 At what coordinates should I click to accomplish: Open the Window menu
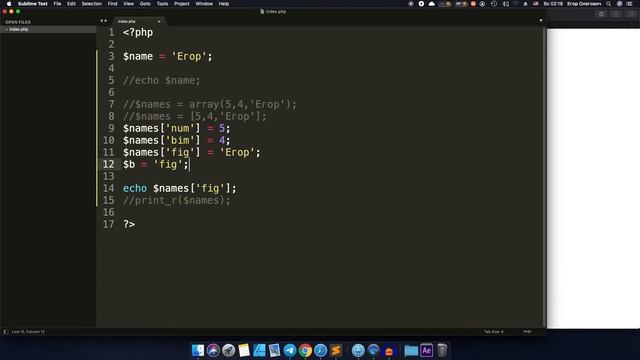pos(204,4)
